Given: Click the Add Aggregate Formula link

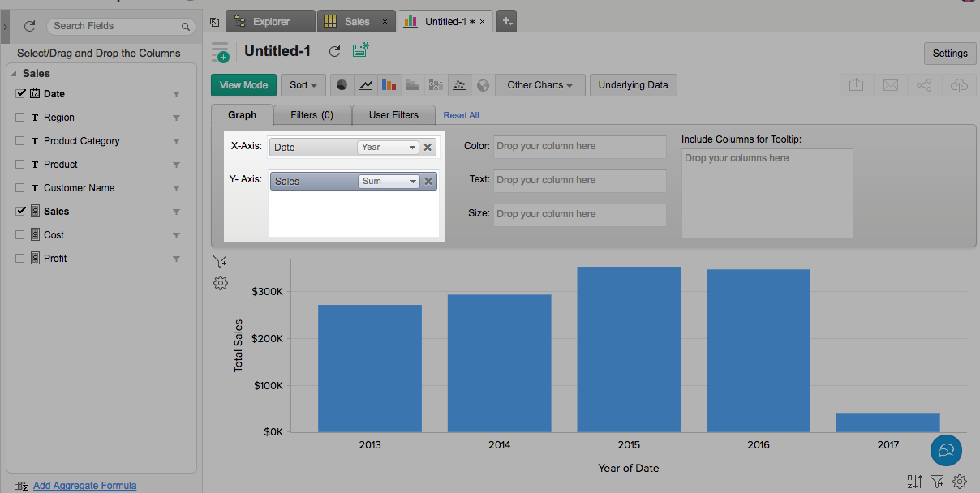Looking at the screenshot, I should pos(84,486).
